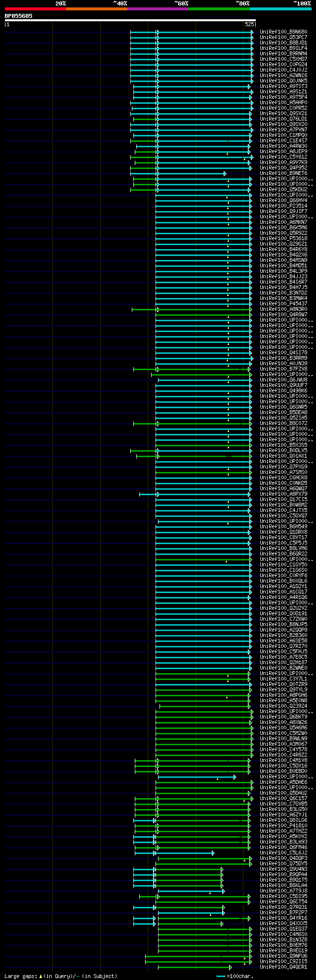Select hit label UniRef100_Q4XXX5
This screenshot has width=316, height=980.
pos(283,923)
